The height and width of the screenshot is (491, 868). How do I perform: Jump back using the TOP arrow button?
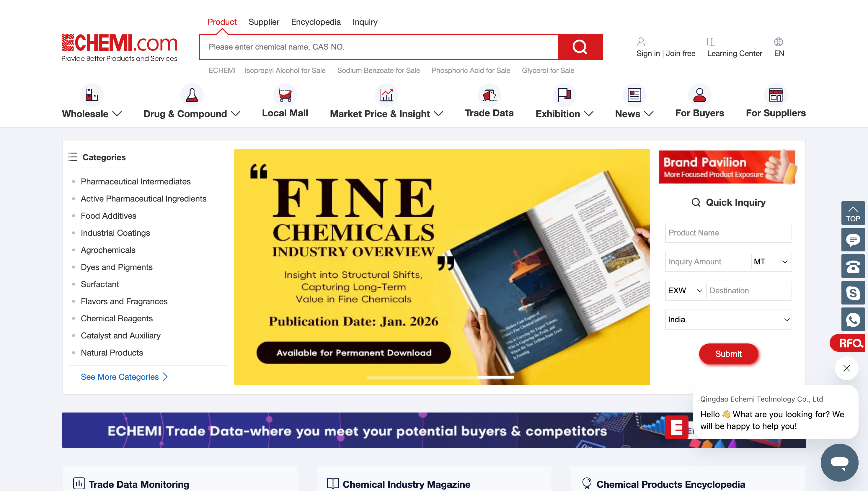[853, 213]
